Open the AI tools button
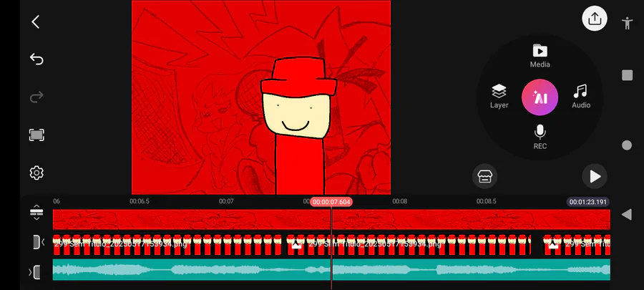The width and height of the screenshot is (644, 290). tap(540, 97)
